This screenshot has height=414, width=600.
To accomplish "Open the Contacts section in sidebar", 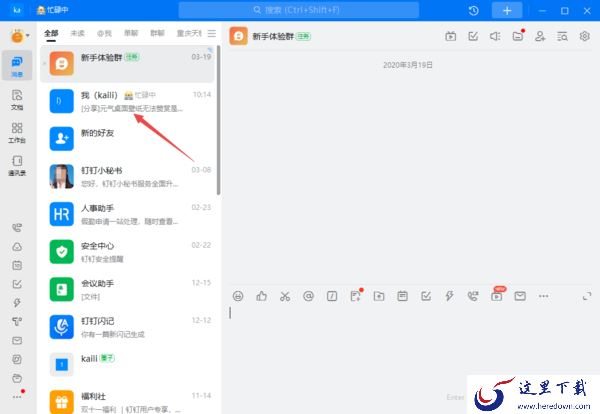I will coord(17,165).
